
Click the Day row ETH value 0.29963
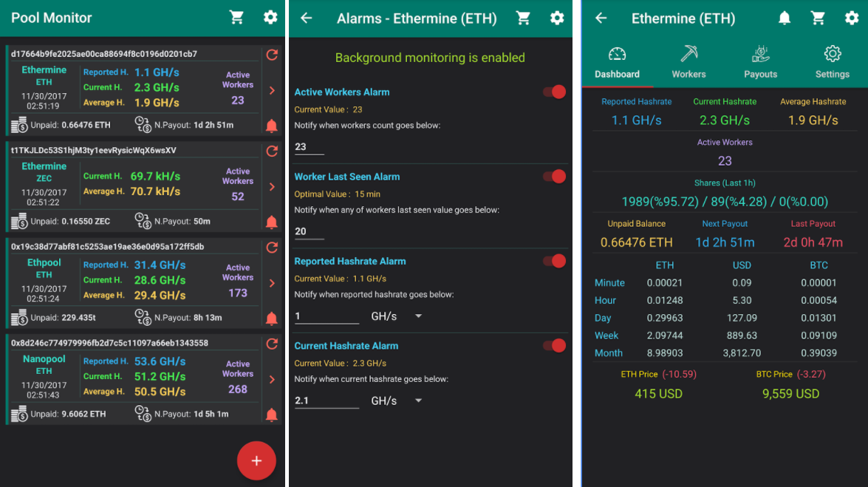click(x=664, y=318)
